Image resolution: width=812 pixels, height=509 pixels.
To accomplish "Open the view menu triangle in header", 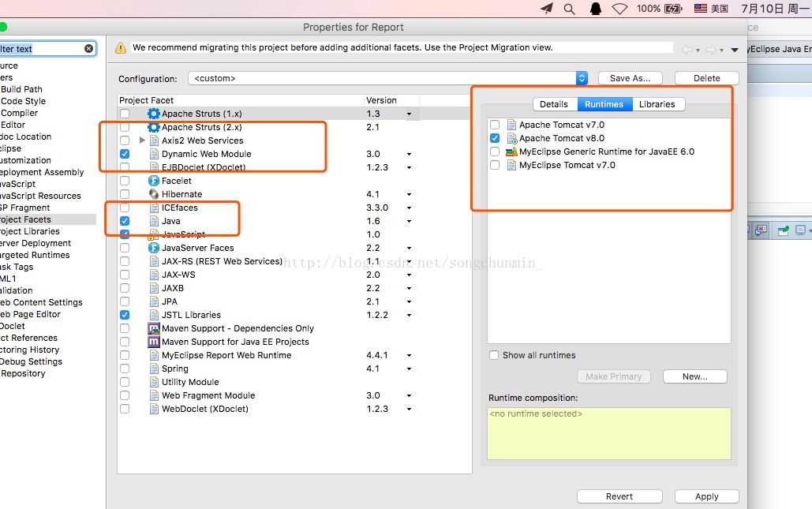I will point(735,51).
